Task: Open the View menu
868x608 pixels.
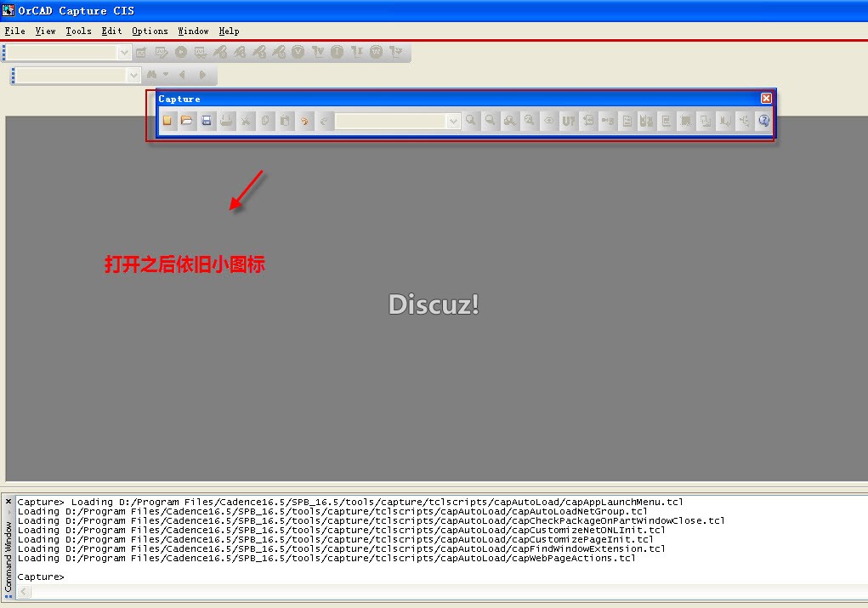Action: 45,31
